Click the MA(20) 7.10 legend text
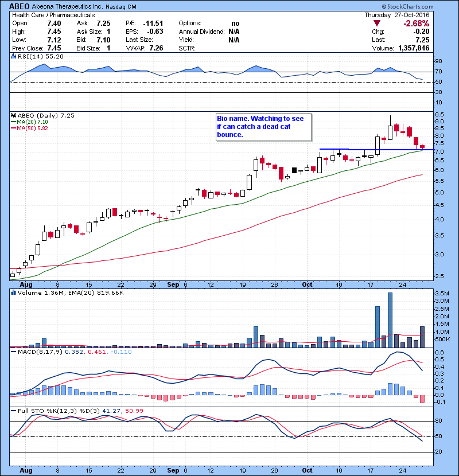The width and height of the screenshot is (459, 476). (x=32, y=122)
